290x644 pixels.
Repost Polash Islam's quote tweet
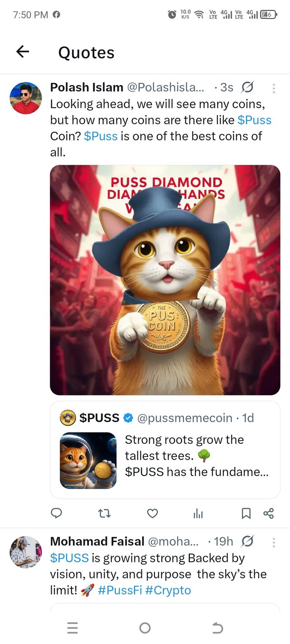(x=105, y=513)
